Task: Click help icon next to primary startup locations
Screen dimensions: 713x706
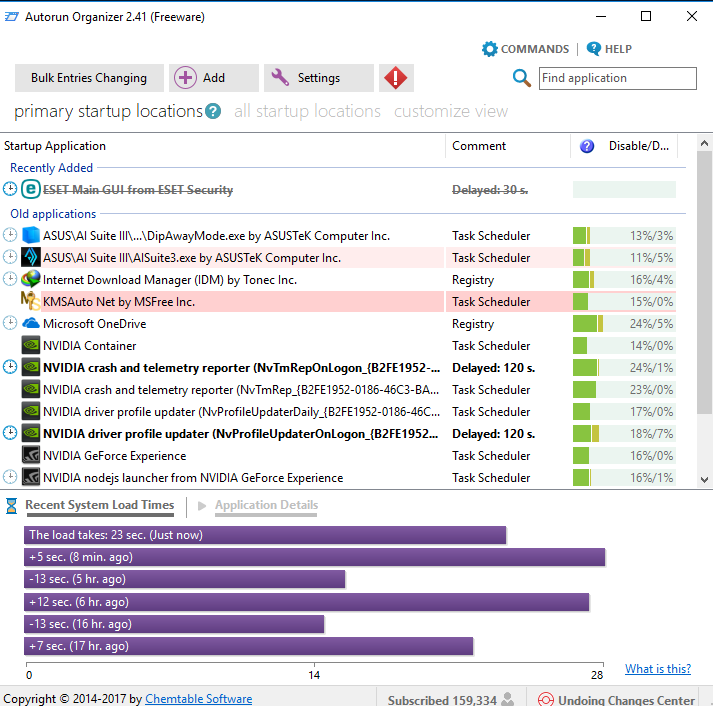Action: (x=213, y=111)
